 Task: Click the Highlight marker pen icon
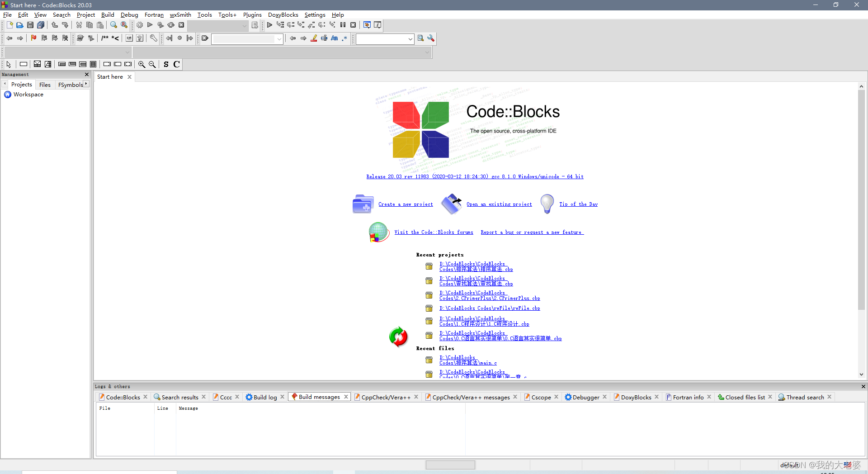[x=314, y=38]
